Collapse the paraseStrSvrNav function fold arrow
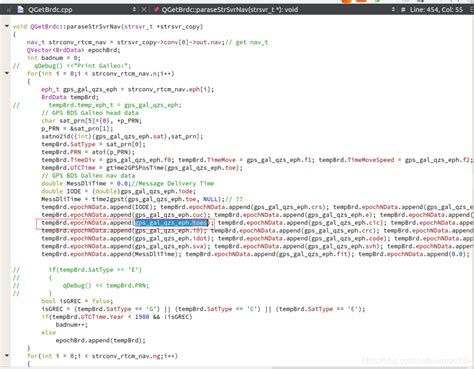 [7, 26]
